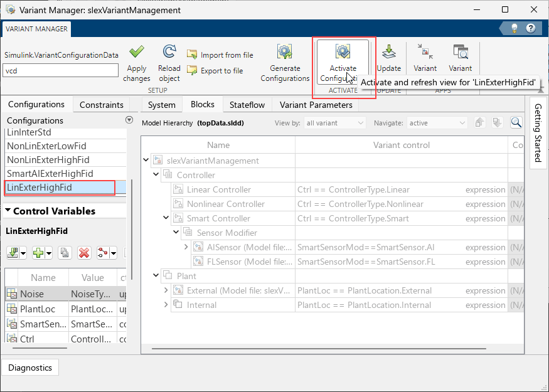The image size is (549, 392).
Task: Click the Variant control column header
Action: click(x=402, y=145)
